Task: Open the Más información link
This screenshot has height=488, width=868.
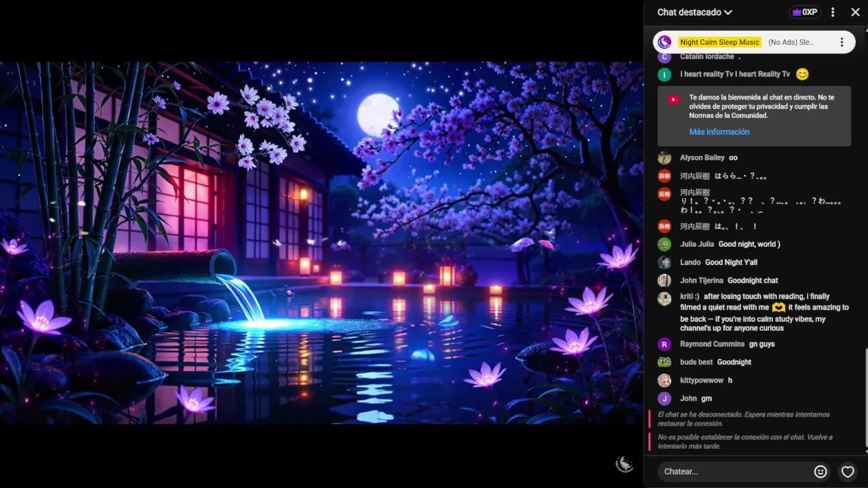Action: pyautogui.click(x=719, y=131)
